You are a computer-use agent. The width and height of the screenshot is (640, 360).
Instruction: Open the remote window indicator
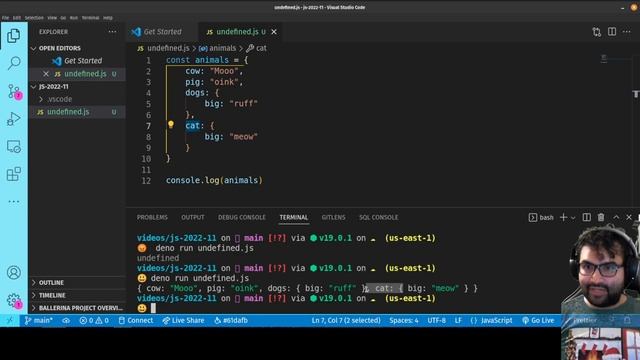click(x=9, y=320)
